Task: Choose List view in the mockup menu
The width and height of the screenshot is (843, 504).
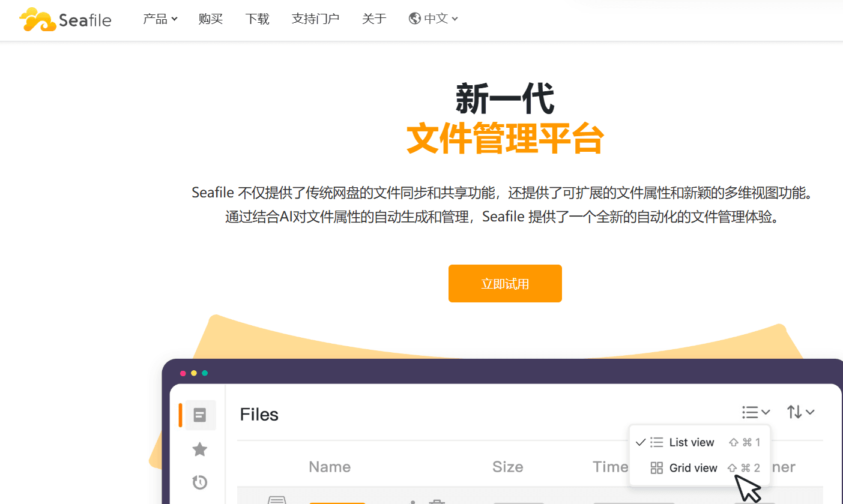Action: point(699,442)
